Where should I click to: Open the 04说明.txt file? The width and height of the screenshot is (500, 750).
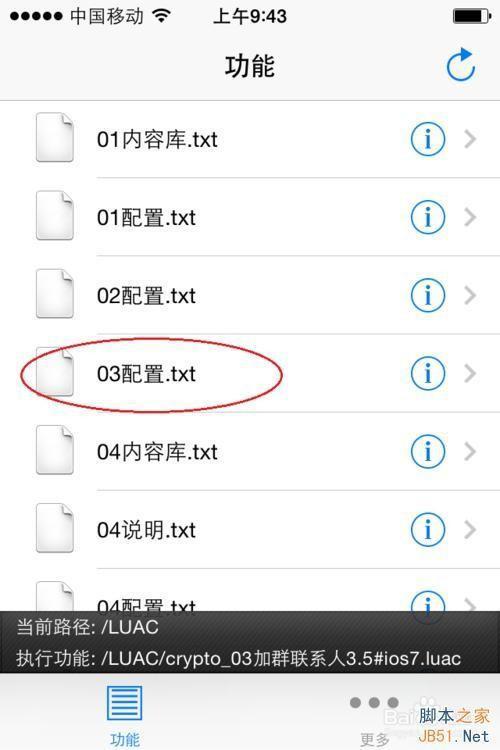click(x=250, y=529)
